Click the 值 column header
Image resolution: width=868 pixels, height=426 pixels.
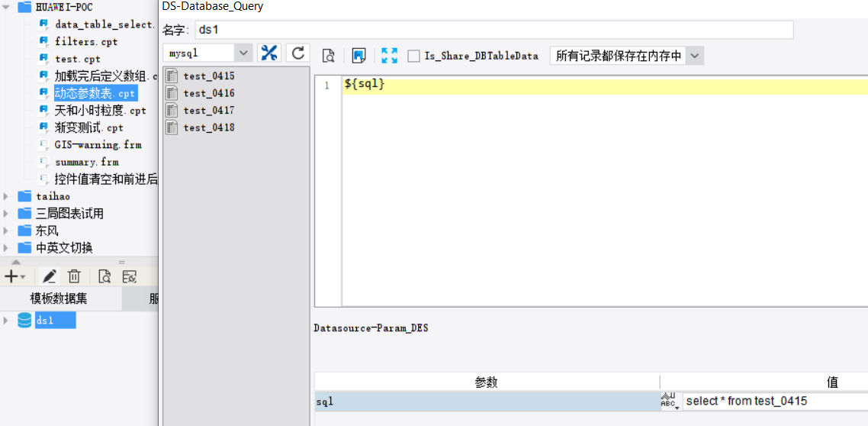click(832, 382)
